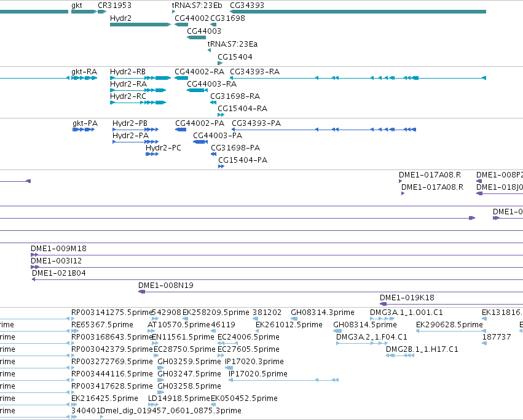Select EC24006.5prime EST label
The image size is (523, 420).
pos(248,337)
